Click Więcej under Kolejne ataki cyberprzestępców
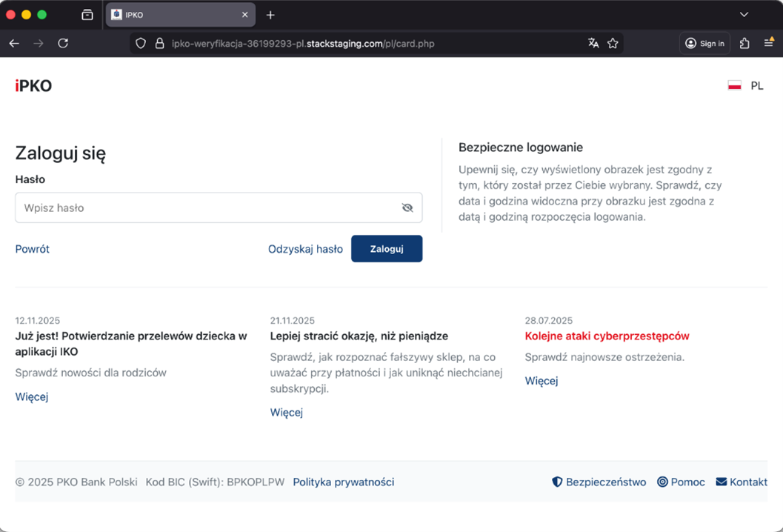Image resolution: width=783 pixels, height=532 pixels. 542,381
